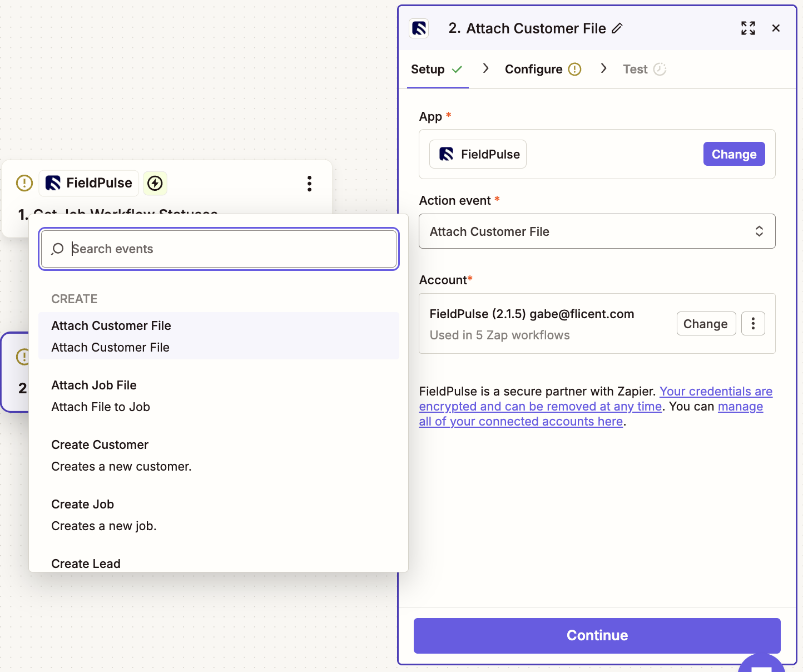
Task: Click the Continue button
Action: [x=597, y=635]
